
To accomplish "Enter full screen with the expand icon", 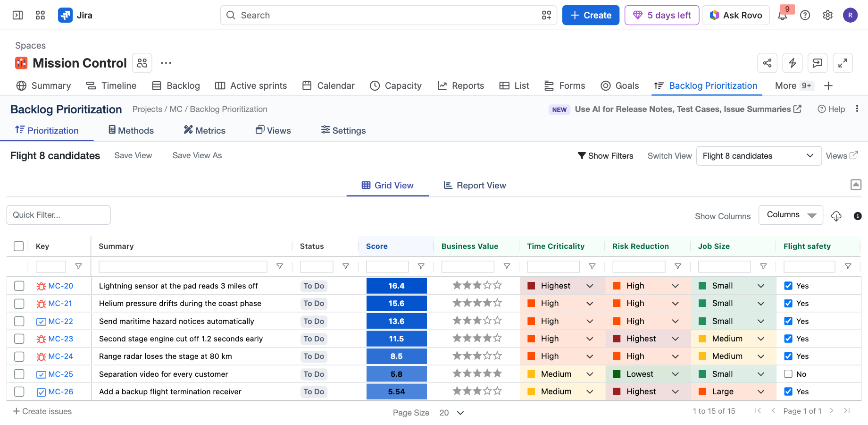I will [x=843, y=63].
